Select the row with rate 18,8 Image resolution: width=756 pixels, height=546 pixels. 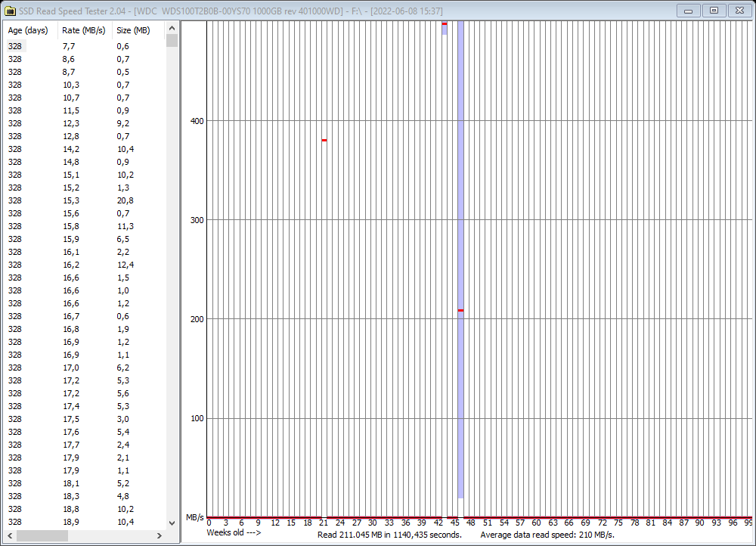pyautogui.click(x=85, y=510)
